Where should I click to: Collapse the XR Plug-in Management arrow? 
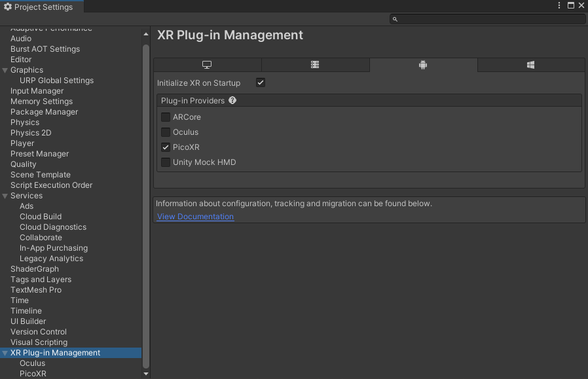5,353
